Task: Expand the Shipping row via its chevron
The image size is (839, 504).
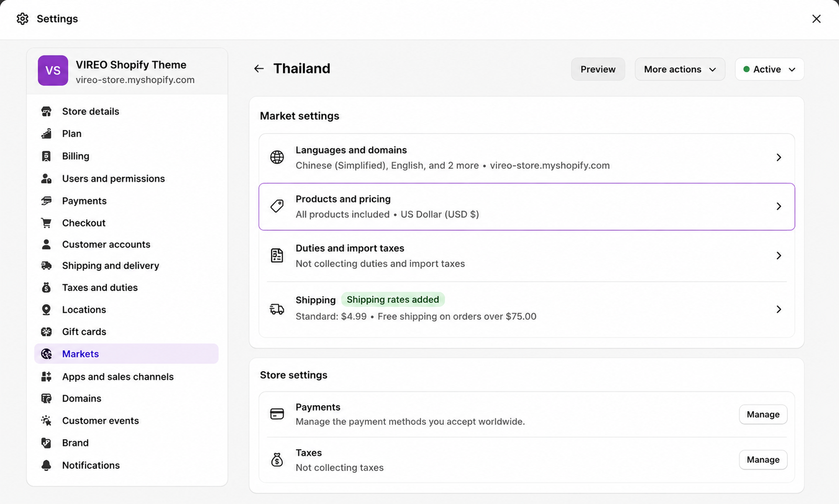Action: click(x=779, y=309)
